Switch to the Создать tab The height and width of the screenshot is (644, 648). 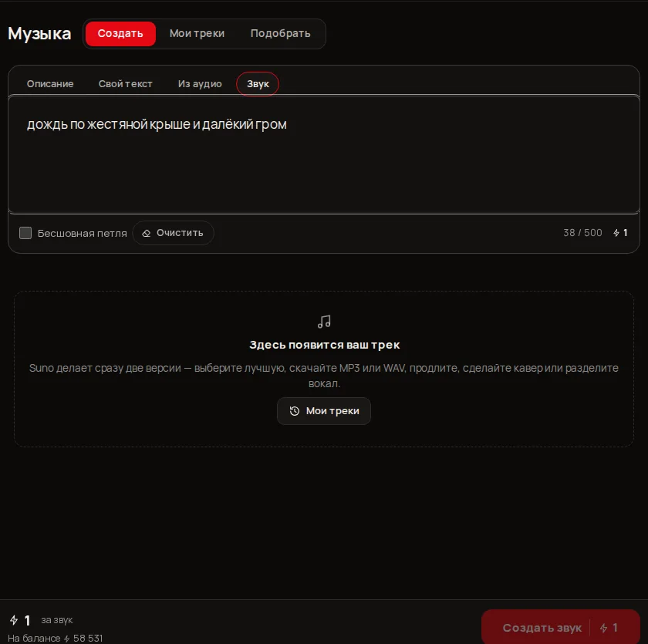click(x=120, y=33)
